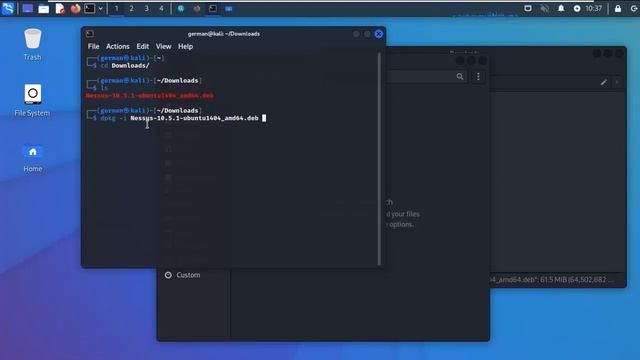Open the notifications bell icon

[561, 8]
